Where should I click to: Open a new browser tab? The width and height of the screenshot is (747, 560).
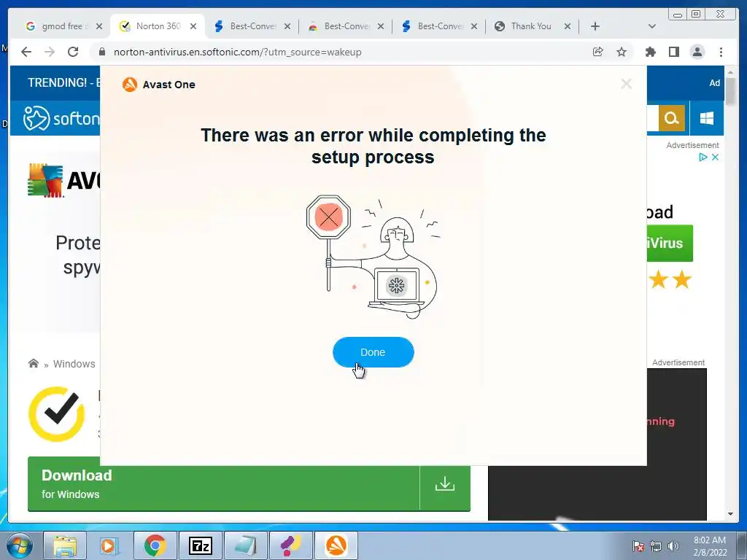(x=595, y=26)
